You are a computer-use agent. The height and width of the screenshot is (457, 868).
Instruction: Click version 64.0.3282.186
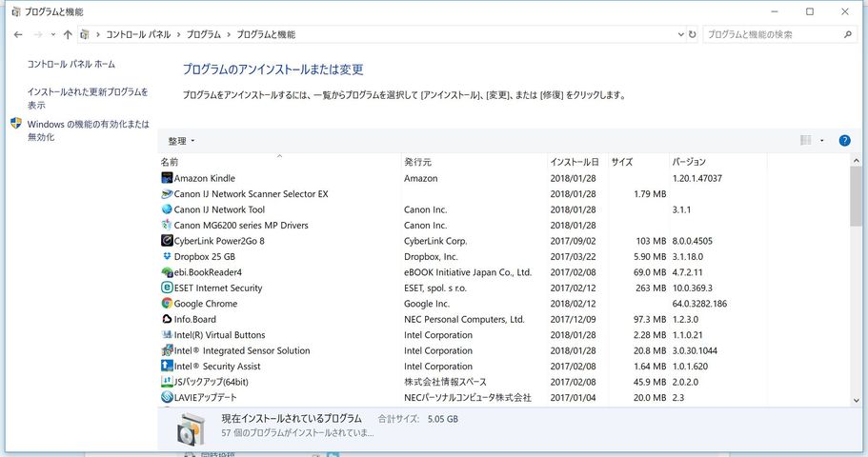(699, 304)
